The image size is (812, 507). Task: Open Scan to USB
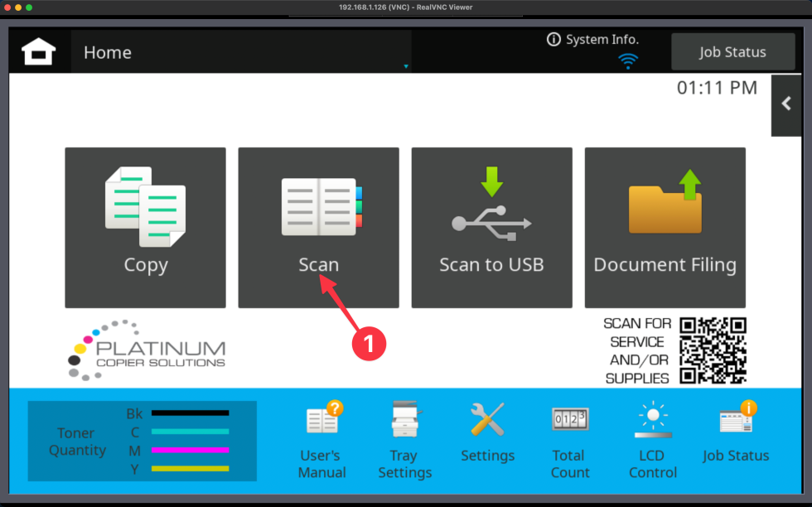[491, 228]
